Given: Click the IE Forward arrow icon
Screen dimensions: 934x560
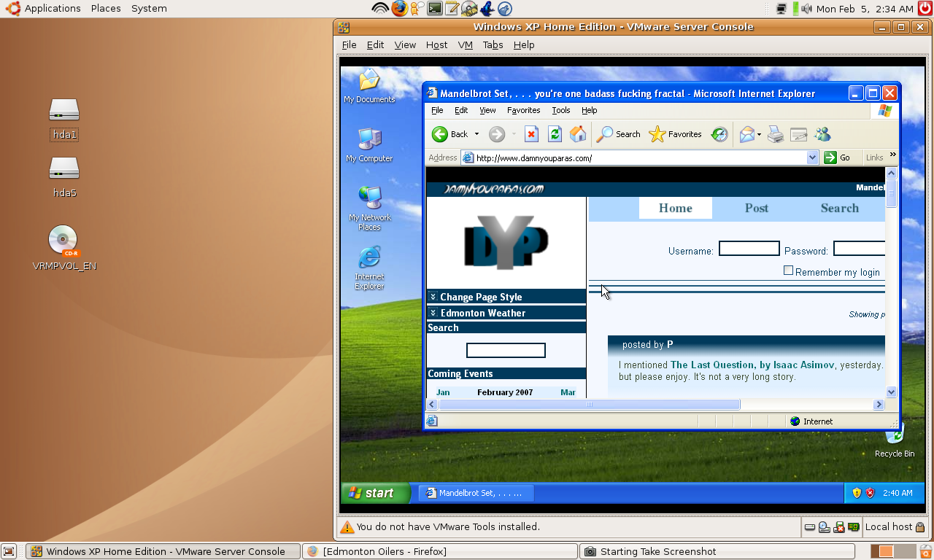Looking at the screenshot, I should tap(497, 134).
